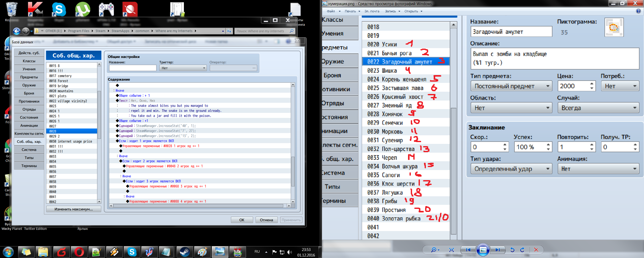Click the back arrow in Explorer
This screenshot has width=644, height=258.
17,31
